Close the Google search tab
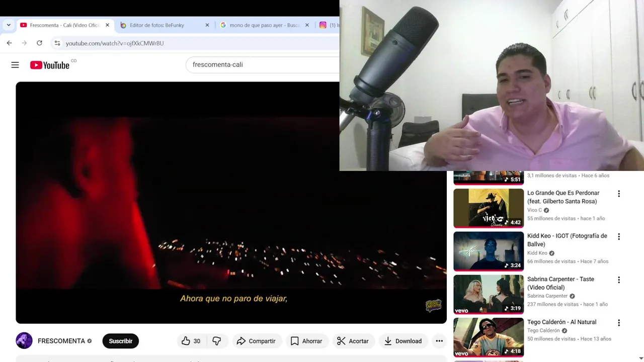Viewport: 644px width, 362px height. tap(307, 25)
